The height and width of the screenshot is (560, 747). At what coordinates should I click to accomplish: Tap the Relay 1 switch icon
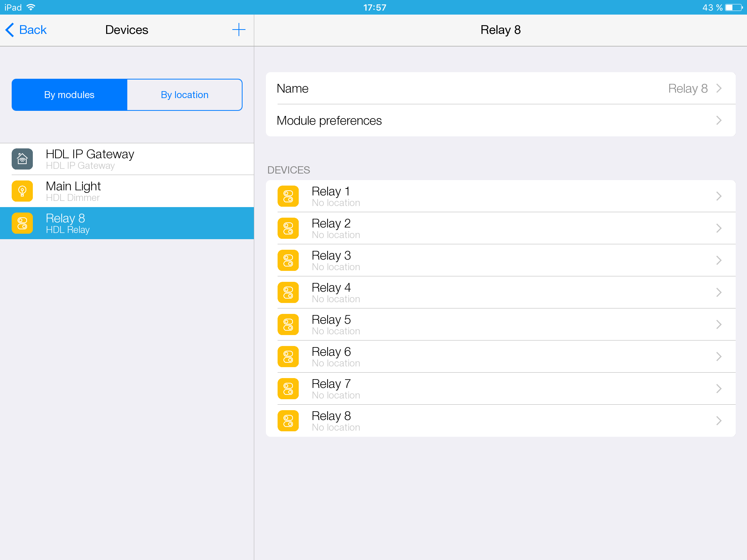pos(288,196)
